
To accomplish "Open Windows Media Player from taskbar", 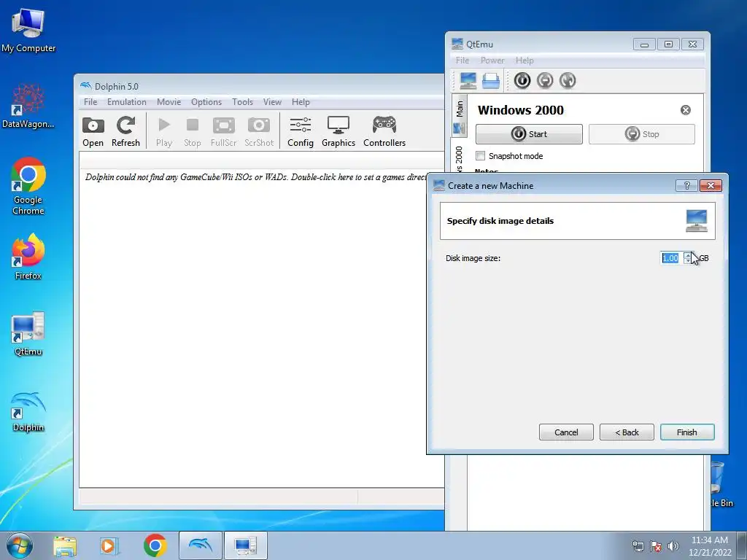I will coord(109,545).
